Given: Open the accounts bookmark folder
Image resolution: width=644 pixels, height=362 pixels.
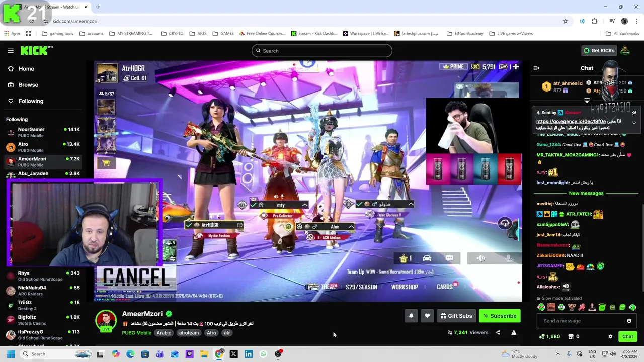Looking at the screenshot, I should click(x=91, y=34).
